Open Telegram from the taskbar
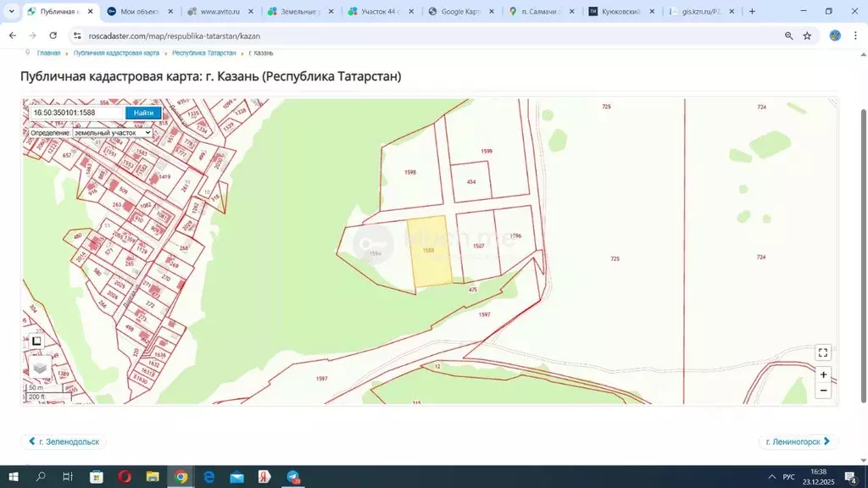Screen dimensions: 868x488 [x=292, y=478]
